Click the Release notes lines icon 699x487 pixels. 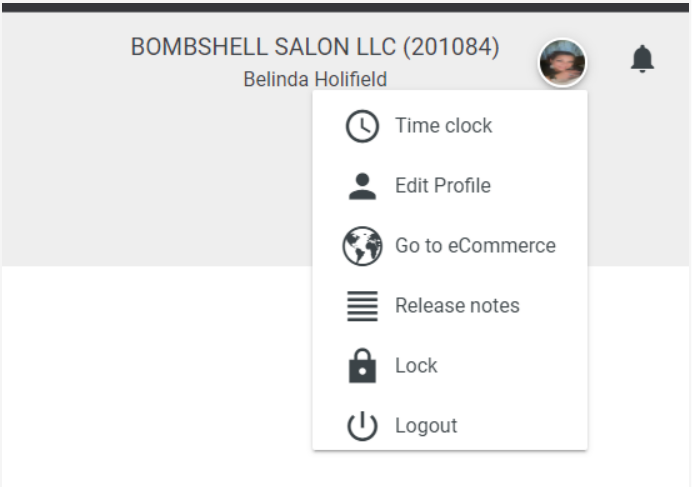[362, 306]
